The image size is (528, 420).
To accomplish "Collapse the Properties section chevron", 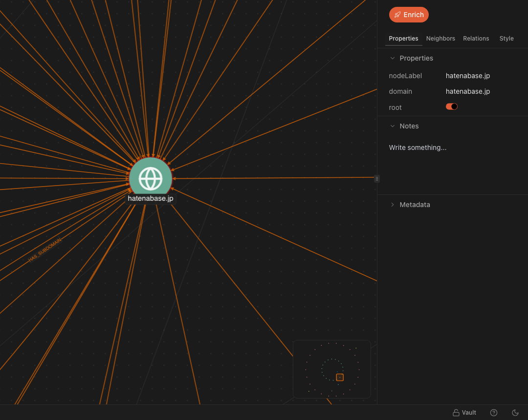I will [392, 58].
